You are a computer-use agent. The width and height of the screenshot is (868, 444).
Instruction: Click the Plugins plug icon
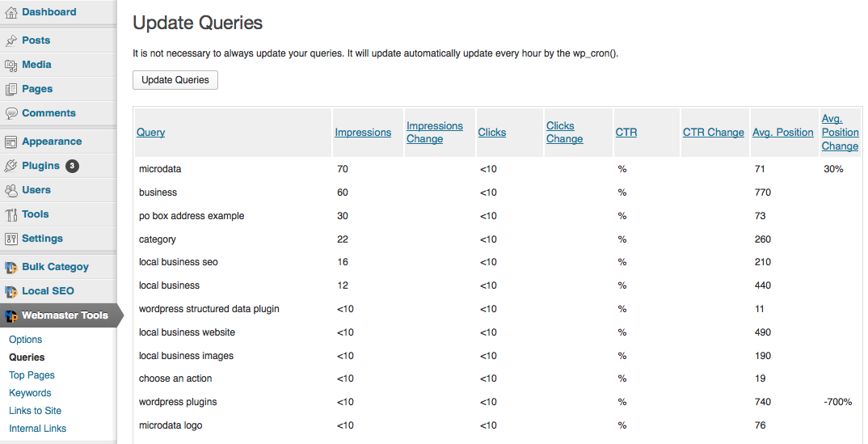click(11, 166)
